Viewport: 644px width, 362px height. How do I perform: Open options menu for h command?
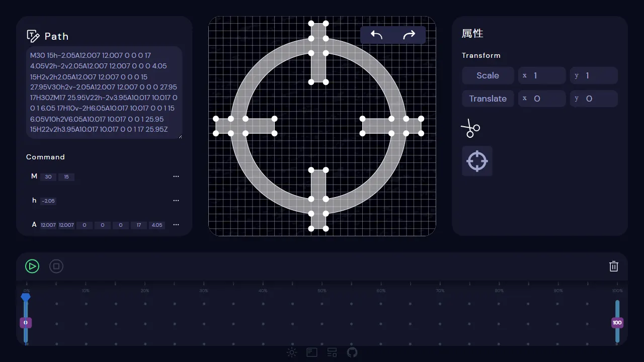[176, 201]
